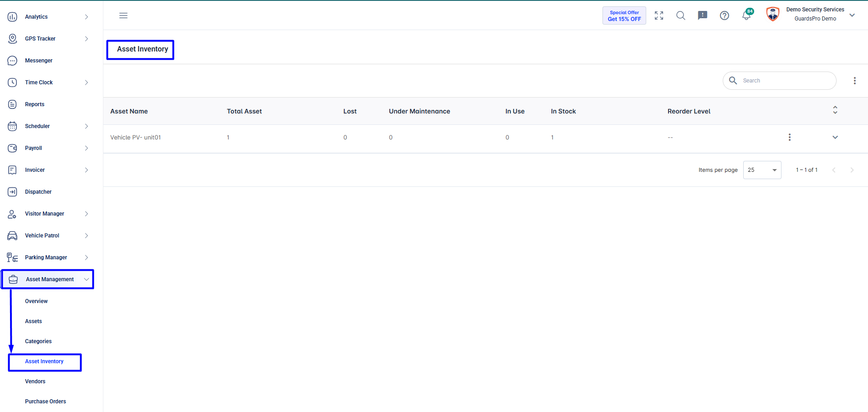
Task: Expand the Scheduler submenu chevron
Action: [x=87, y=126]
